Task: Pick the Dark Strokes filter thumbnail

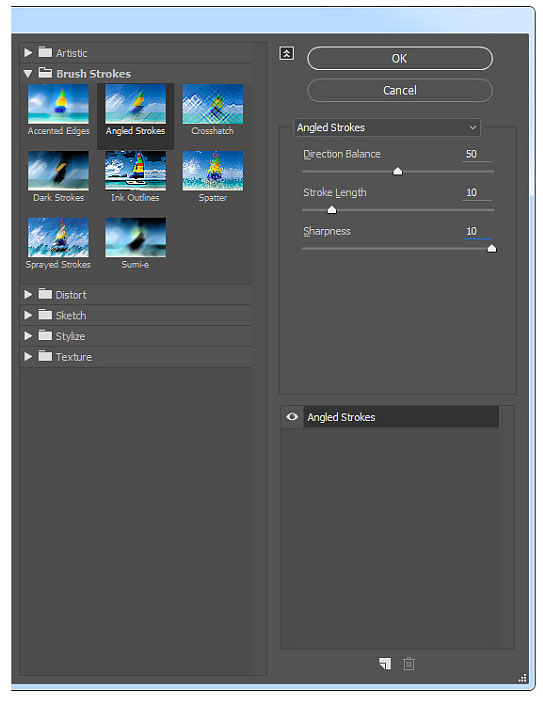Action: tap(58, 171)
